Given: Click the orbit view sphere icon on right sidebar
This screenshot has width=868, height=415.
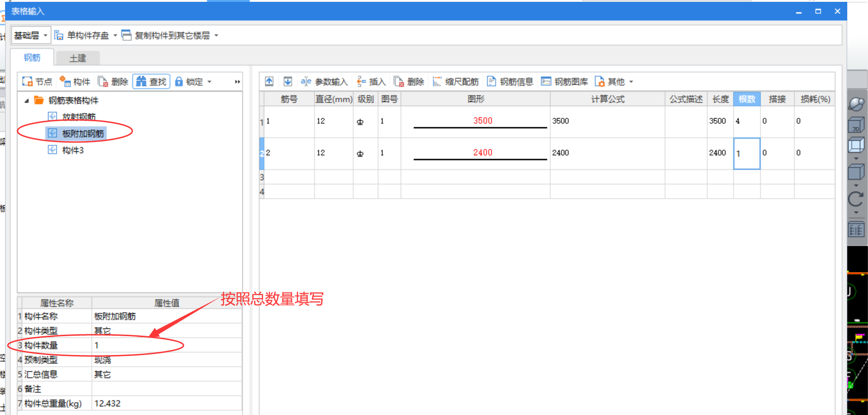Looking at the screenshot, I should pyautogui.click(x=856, y=104).
